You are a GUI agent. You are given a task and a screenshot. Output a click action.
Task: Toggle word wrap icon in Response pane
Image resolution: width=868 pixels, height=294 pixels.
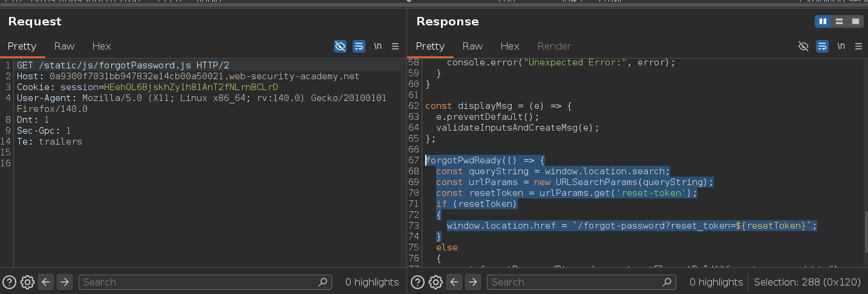(822, 46)
